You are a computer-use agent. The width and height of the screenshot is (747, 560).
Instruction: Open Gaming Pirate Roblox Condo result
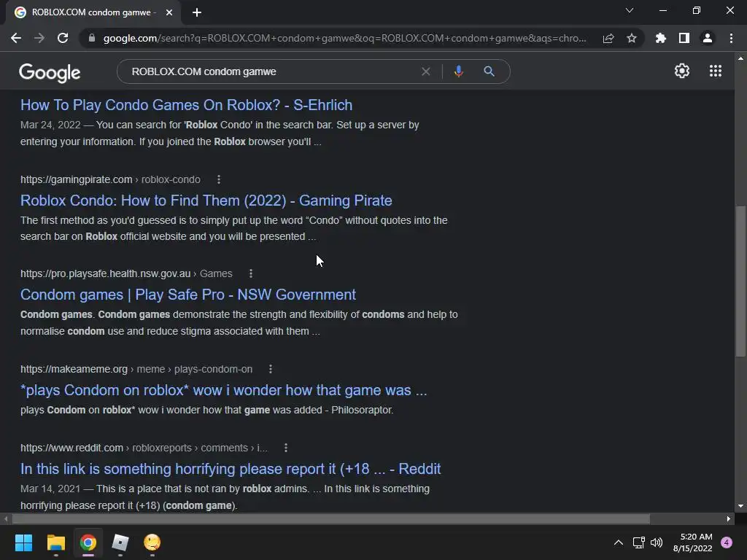click(x=206, y=201)
